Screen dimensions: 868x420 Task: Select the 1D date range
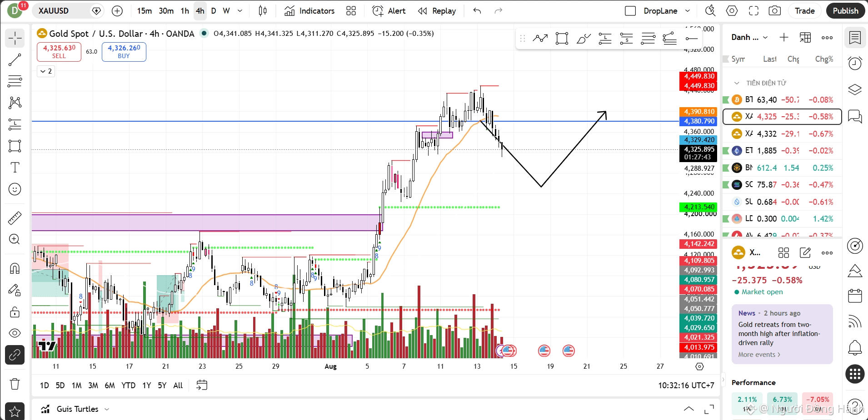point(45,385)
